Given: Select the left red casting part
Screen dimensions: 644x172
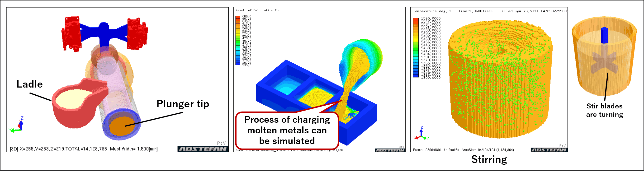Looking at the screenshot, I should tap(71, 34).
